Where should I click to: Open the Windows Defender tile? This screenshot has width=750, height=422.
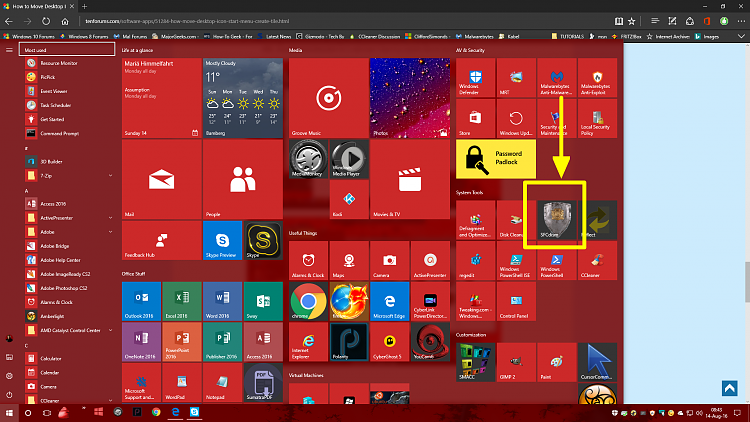tap(475, 78)
